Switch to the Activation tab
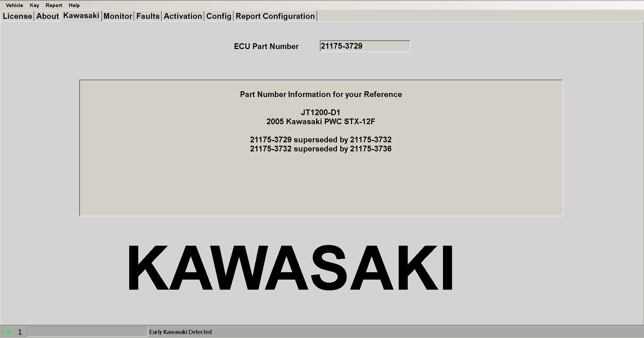 (183, 16)
